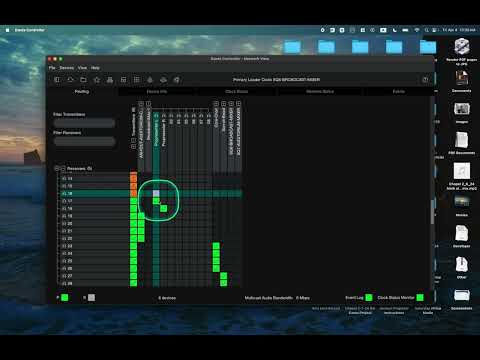Collapse all Receivers with minus icon
Image resolution: width=480 pixels, height=360 pixels.
(63, 169)
